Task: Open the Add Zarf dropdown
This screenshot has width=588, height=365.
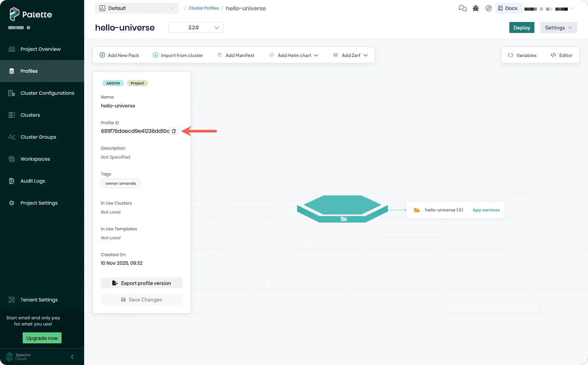Action: click(366, 55)
